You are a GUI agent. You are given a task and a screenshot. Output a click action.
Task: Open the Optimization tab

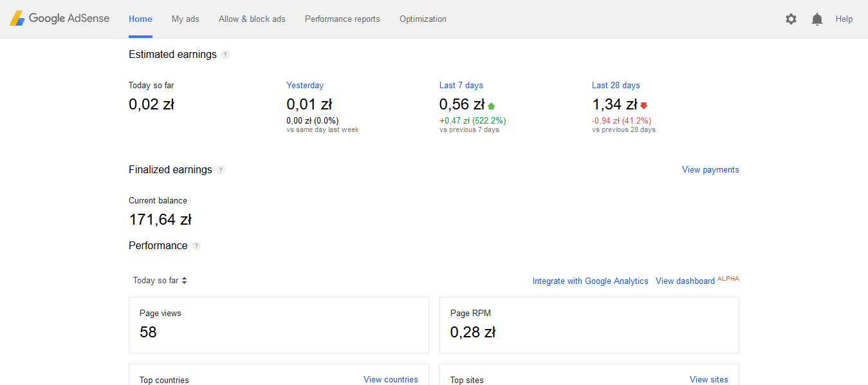point(423,19)
